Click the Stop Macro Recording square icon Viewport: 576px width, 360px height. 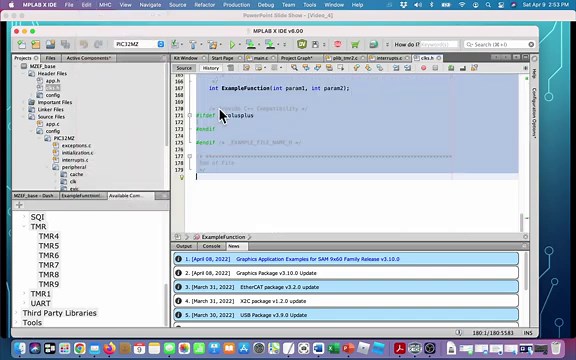(x=435, y=68)
